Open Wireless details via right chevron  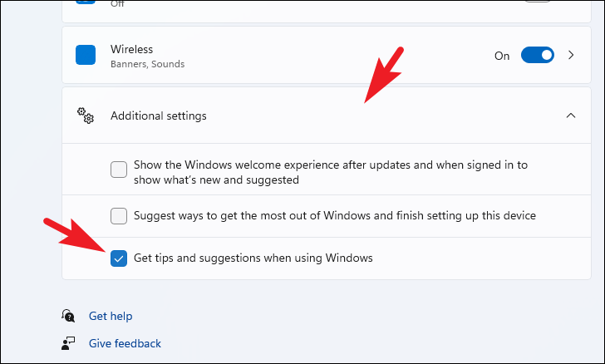[x=571, y=55]
